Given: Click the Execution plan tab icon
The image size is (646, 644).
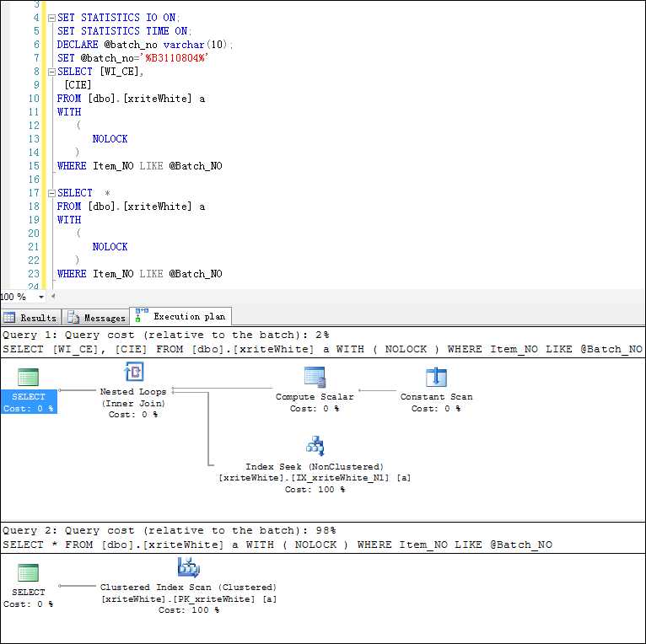Looking at the screenshot, I should (x=142, y=315).
